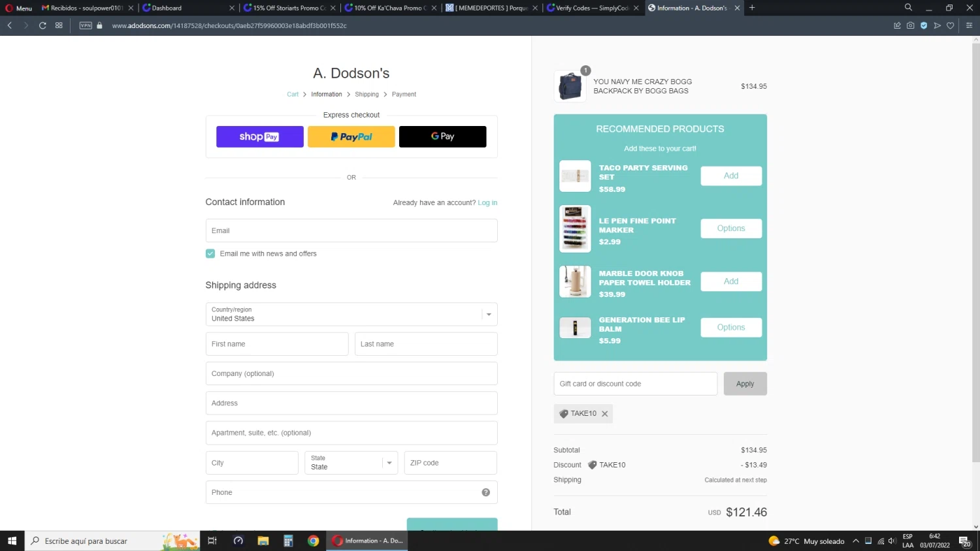Screen dimensions: 980x551
Task: Open the Windows Start menu
Action: (x=12, y=541)
